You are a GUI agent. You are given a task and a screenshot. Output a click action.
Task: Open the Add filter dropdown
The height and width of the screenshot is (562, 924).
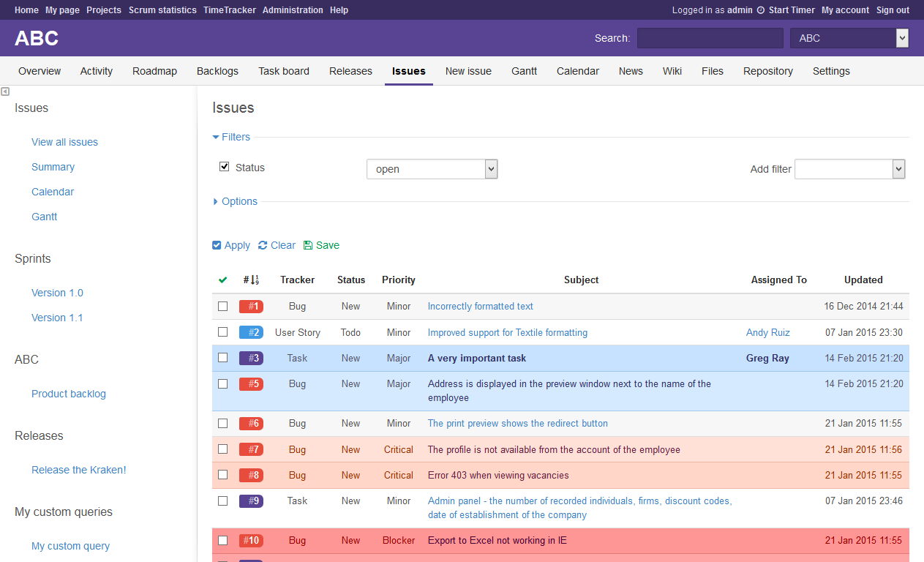[849, 169]
